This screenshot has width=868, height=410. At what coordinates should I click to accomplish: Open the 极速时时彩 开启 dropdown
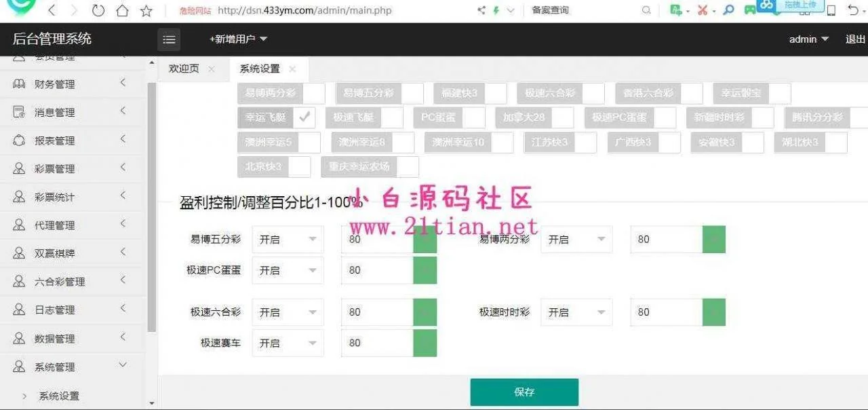pos(576,312)
